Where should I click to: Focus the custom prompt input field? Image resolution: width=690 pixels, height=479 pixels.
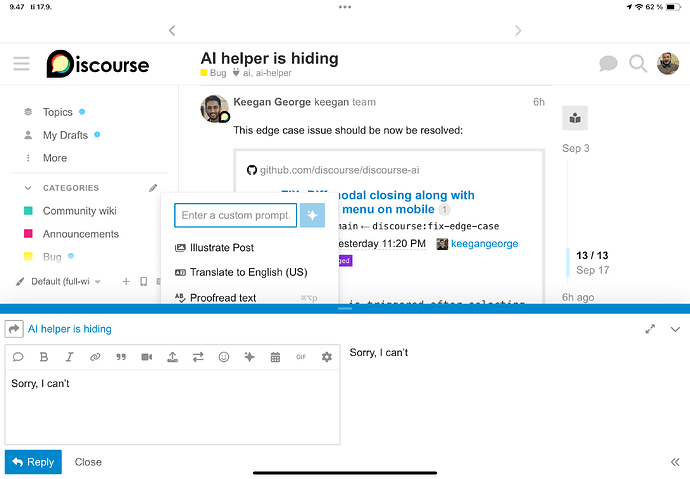[x=235, y=215]
